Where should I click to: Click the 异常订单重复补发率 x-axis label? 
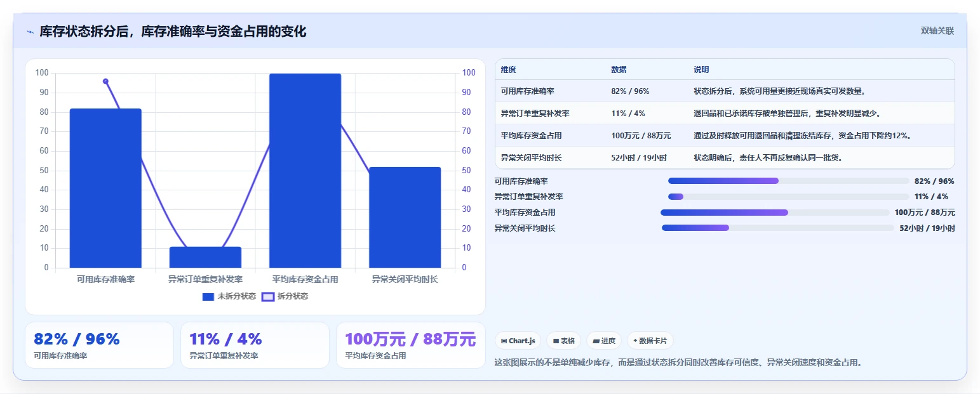click(x=205, y=279)
